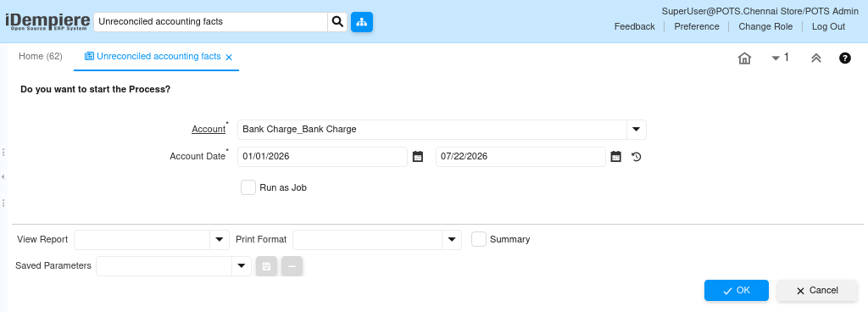This screenshot has width=868, height=312.
Task: Click the start date field 01/01/2026
Action: click(x=323, y=157)
